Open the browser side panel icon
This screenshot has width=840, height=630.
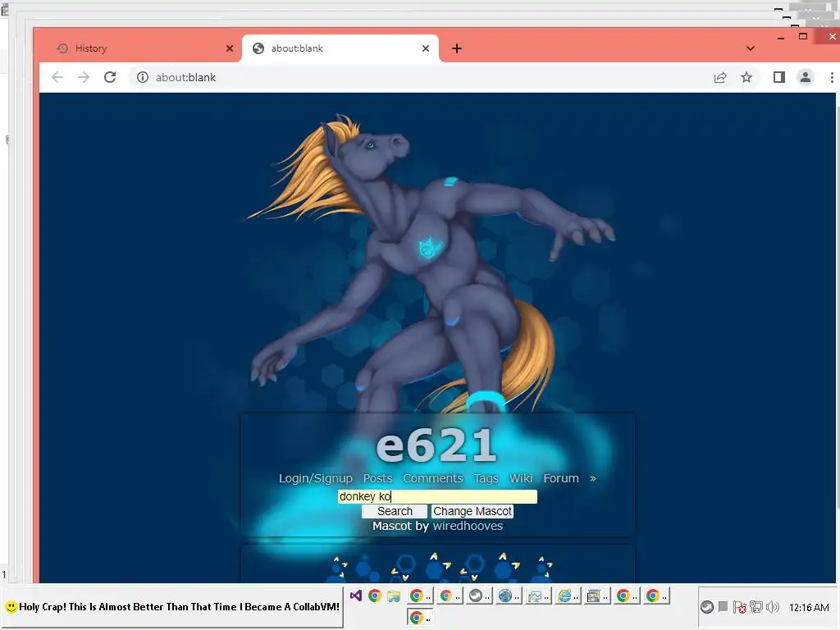pyautogui.click(x=779, y=78)
